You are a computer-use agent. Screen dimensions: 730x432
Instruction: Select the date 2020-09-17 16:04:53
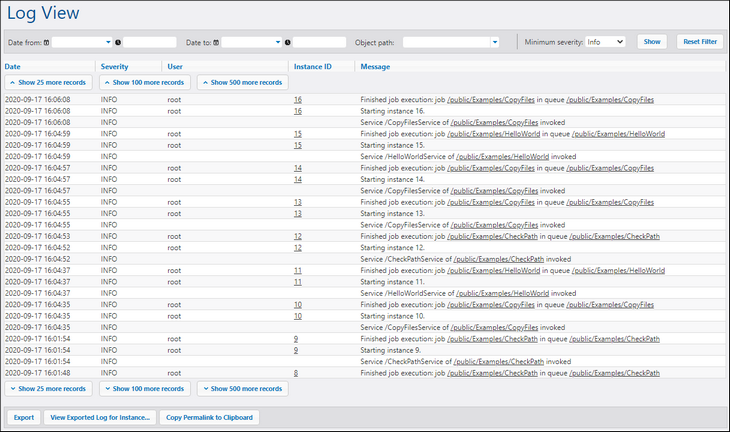[x=38, y=236]
